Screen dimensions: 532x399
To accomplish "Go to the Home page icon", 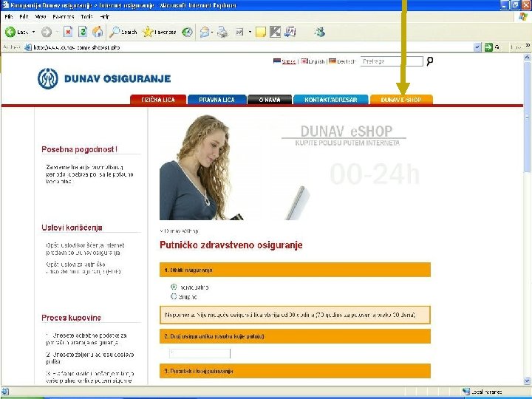I will pos(98,32).
